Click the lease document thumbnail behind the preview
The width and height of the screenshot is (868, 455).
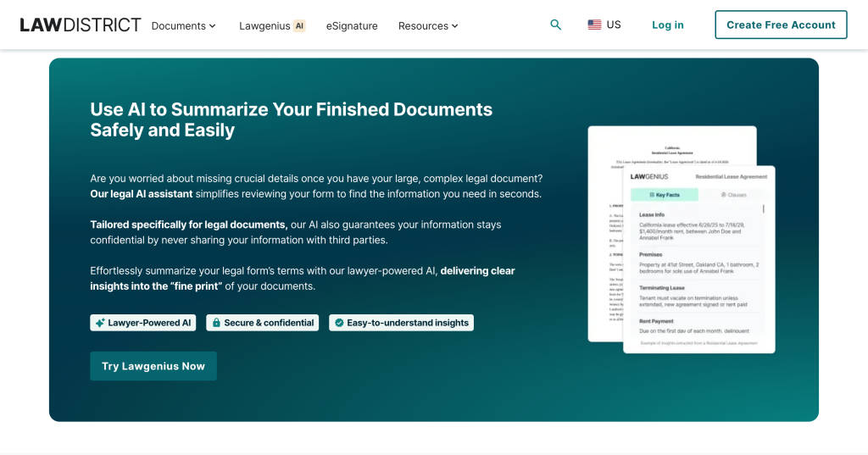[605, 254]
